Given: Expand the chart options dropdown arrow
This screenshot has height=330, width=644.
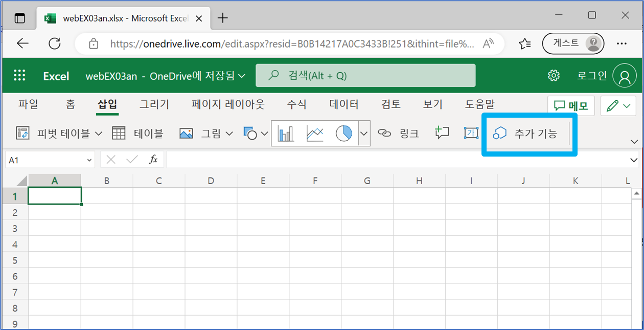Looking at the screenshot, I should (x=363, y=133).
